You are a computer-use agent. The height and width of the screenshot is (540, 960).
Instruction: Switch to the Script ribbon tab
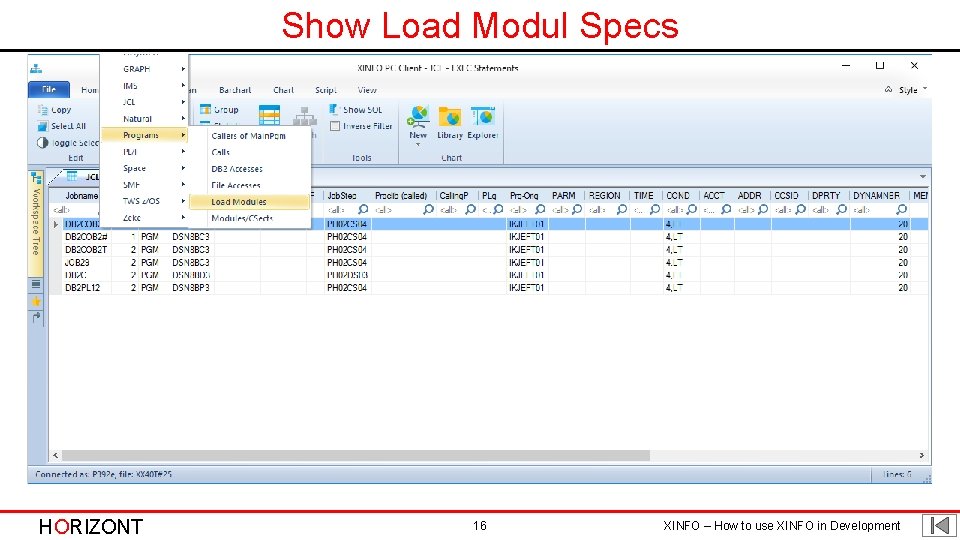[326, 90]
